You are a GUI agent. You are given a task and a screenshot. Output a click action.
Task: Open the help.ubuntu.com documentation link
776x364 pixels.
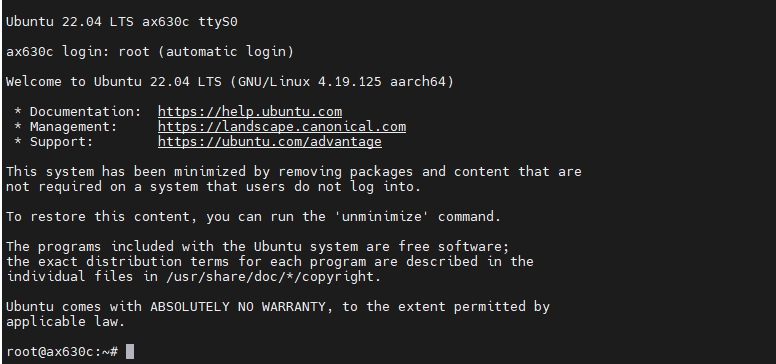point(250,112)
